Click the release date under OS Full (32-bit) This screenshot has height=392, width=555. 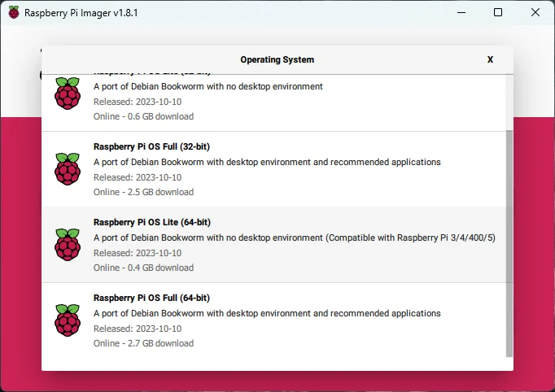137,177
